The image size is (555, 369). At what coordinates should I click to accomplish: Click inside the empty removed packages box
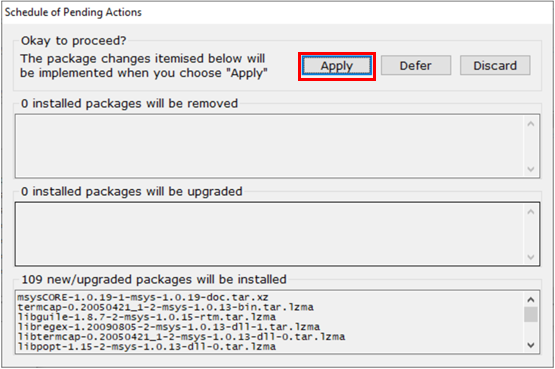point(270,146)
